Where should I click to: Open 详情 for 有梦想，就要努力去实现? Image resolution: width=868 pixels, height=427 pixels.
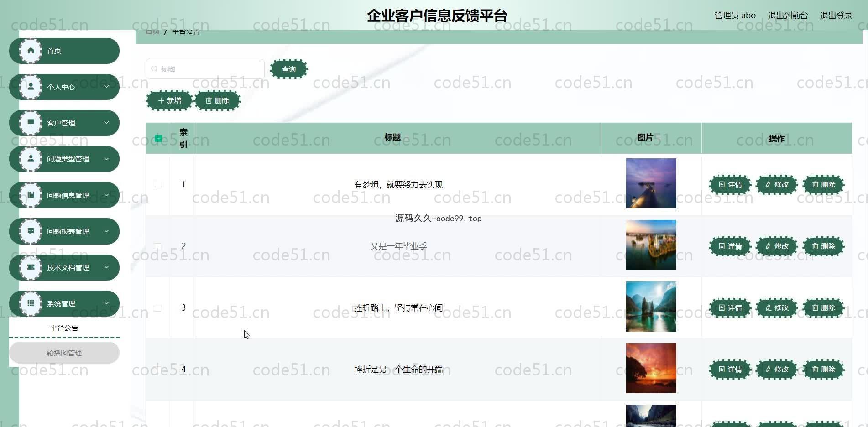(x=730, y=185)
